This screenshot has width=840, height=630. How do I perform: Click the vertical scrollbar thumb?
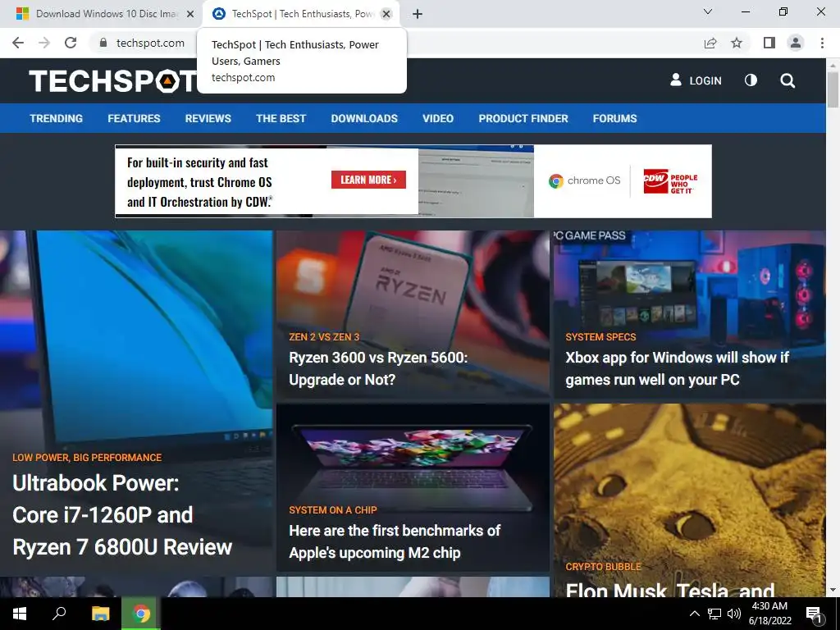[833, 89]
